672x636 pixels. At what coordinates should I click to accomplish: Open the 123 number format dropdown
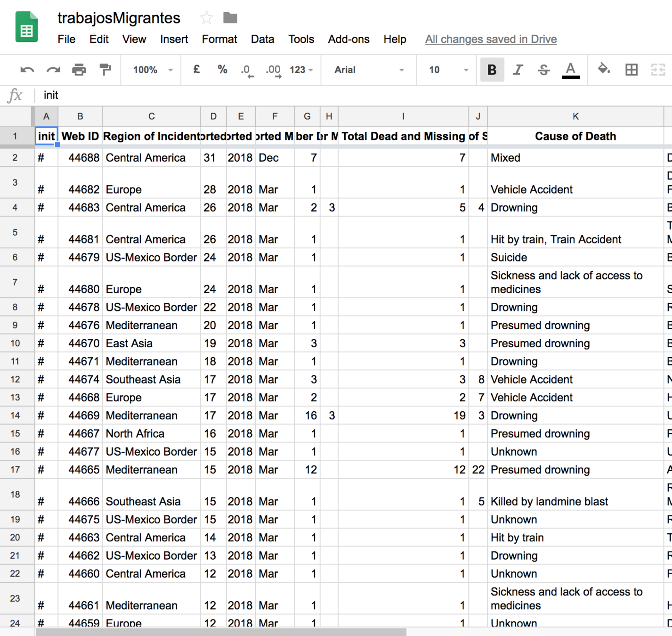coord(301,70)
